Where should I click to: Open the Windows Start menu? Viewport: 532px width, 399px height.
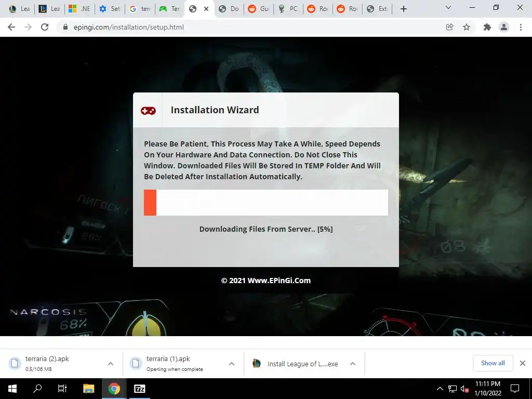click(12, 389)
